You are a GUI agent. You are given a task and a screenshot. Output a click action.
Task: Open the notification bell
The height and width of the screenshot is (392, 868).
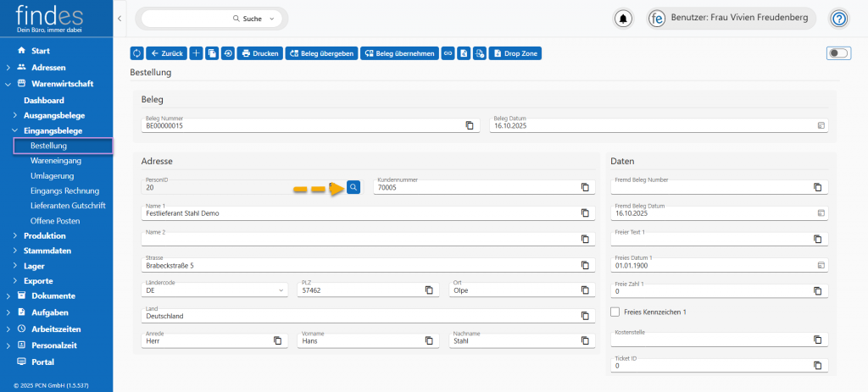tap(624, 19)
